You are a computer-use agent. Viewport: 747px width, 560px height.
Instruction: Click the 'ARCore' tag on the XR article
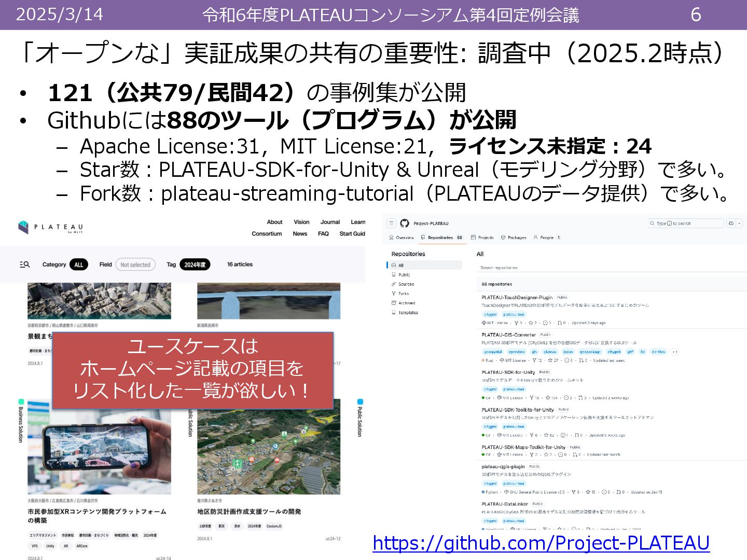click(x=82, y=546)
